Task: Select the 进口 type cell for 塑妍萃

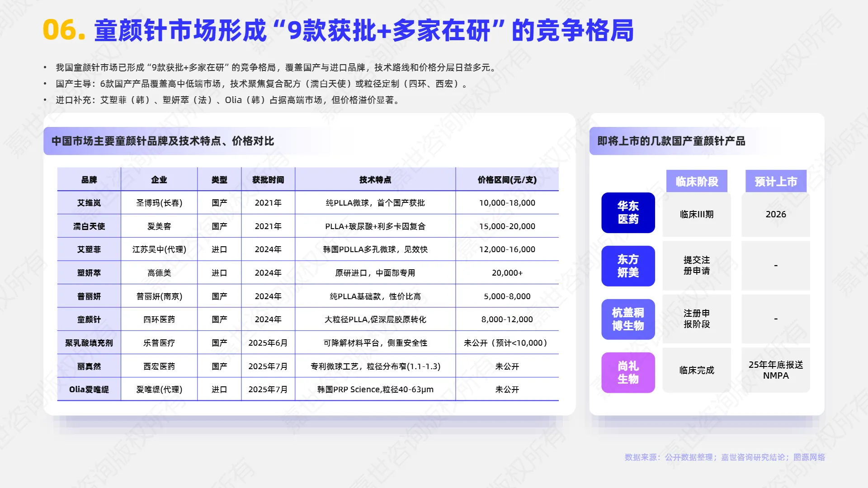Action: [x=220, y=272]
